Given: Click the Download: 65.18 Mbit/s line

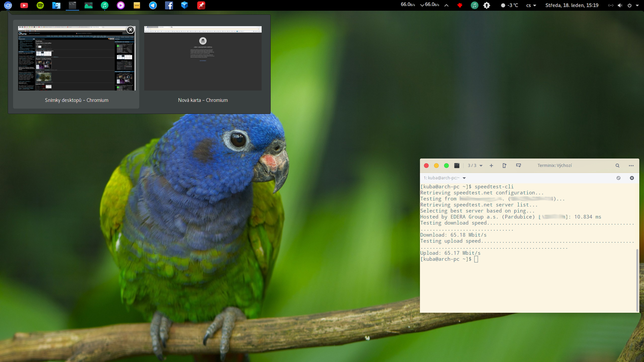Looking at the screenshot, I should pos(453,235).
